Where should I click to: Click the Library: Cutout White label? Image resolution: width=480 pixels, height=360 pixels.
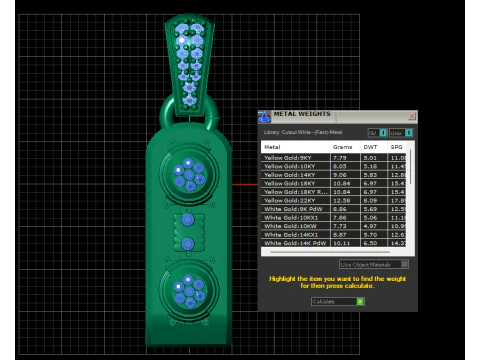(303, 132)
